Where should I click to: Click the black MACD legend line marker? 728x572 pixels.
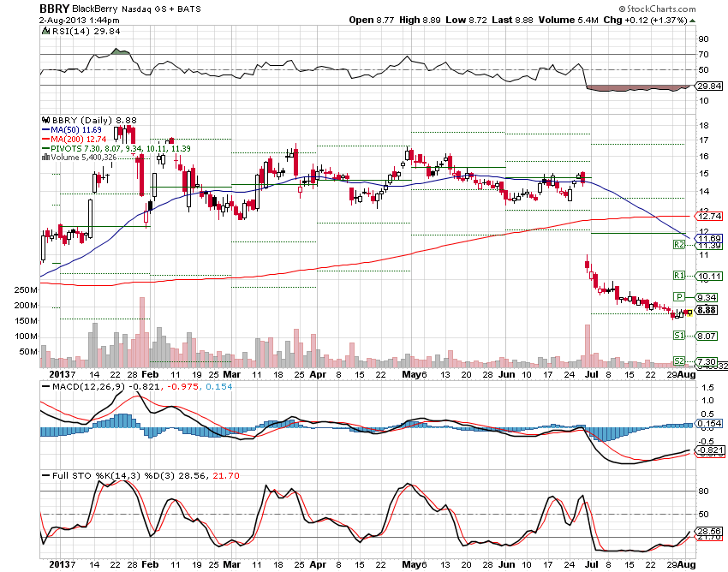46,387
